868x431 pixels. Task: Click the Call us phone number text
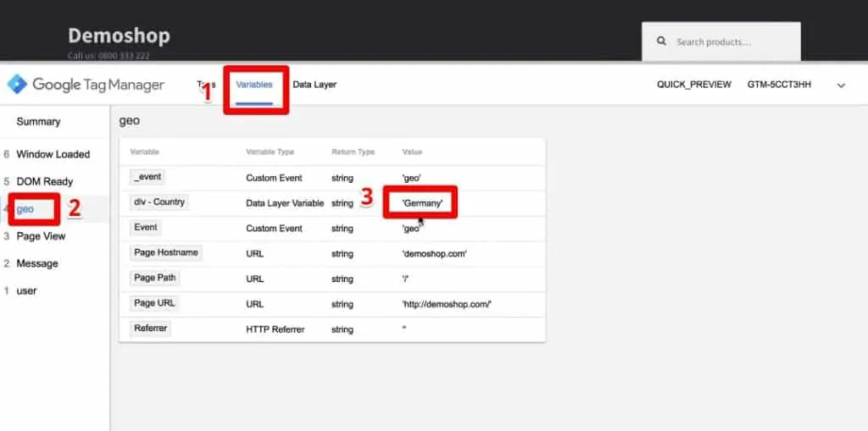point(108,56)
